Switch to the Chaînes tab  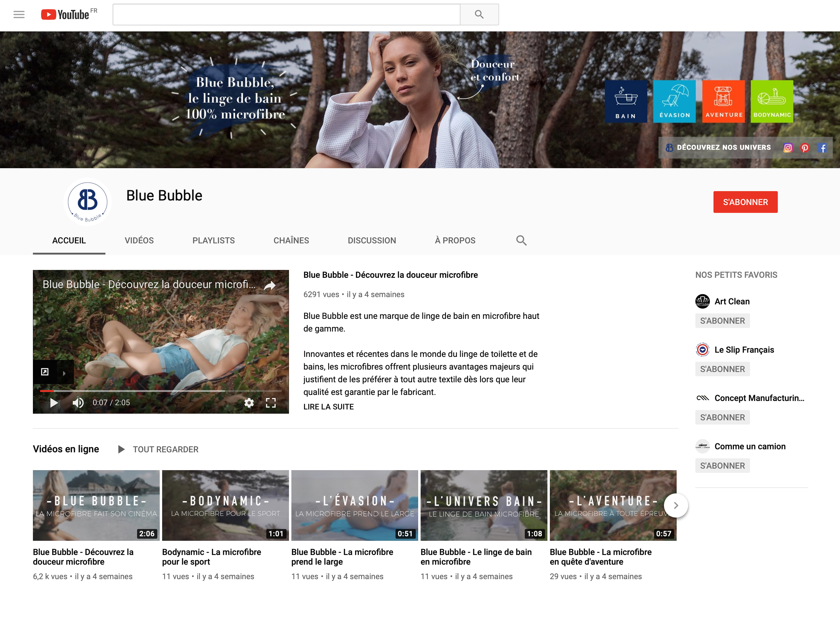[x=291, y=241]
